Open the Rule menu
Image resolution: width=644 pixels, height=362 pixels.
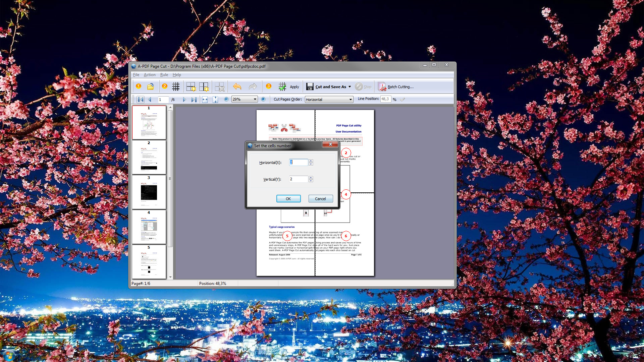[x=164, y=75]
